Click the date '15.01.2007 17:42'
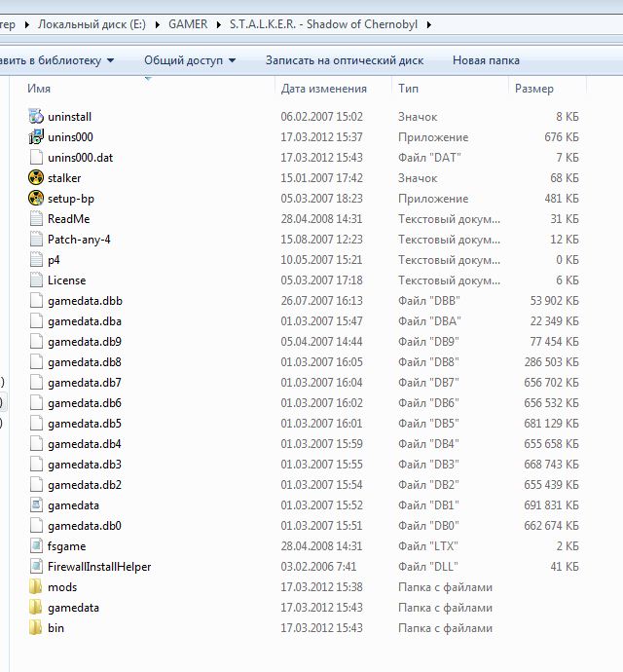623x672 pixels. [322, 178]
